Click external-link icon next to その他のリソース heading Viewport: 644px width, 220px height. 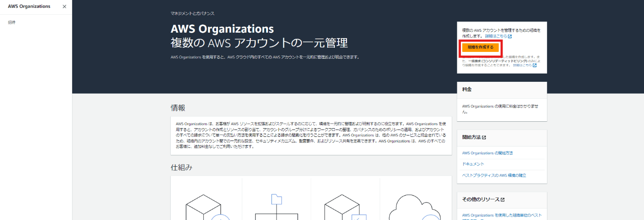point(503,200)
